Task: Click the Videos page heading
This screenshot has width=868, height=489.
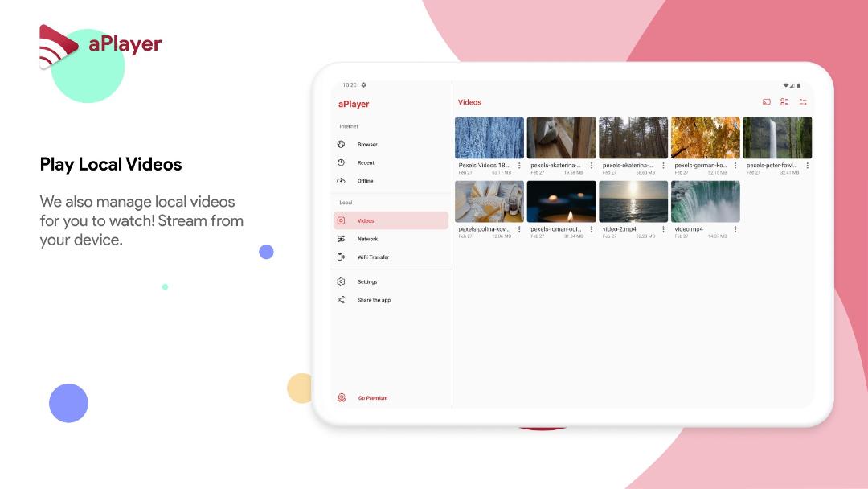Action: pos(469,102)
